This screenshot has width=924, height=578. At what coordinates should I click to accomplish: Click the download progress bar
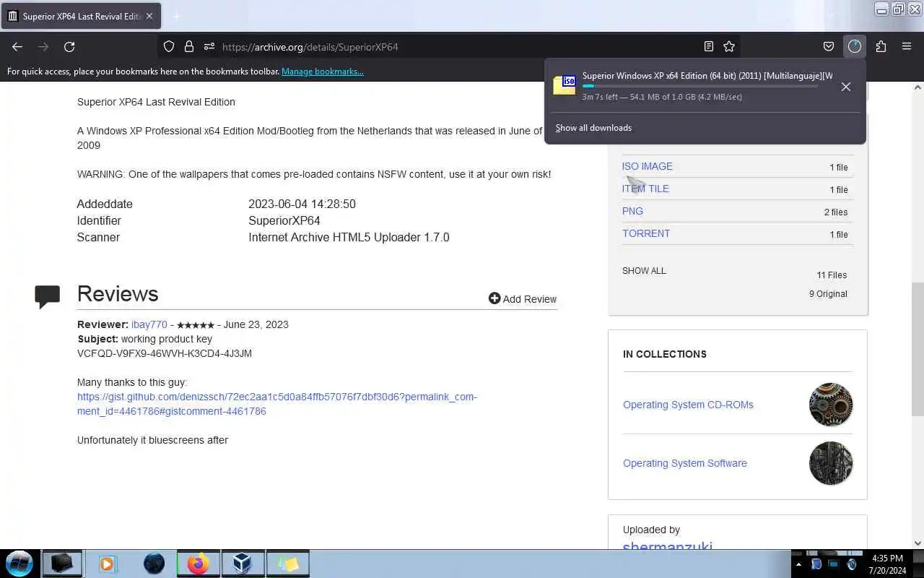pyautogui.click(x=700, y=86)
